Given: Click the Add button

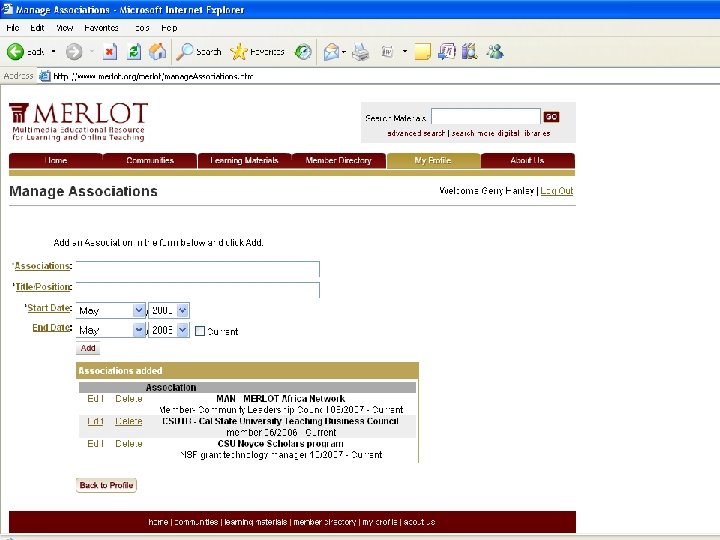Looking at the screenshot, I should tap(88, 348).
